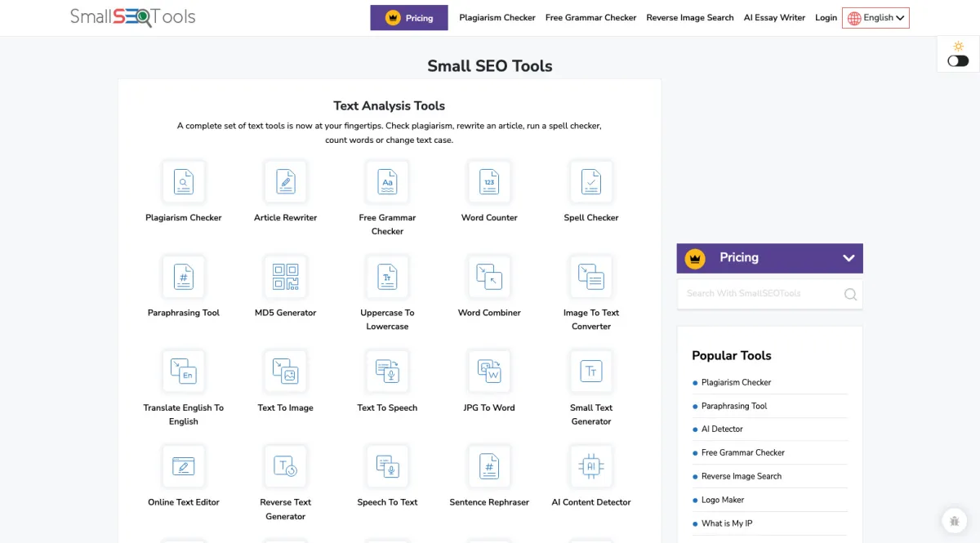Open Reverse Image Search in top navigation
980x543 pixels.
coord(690,17)
